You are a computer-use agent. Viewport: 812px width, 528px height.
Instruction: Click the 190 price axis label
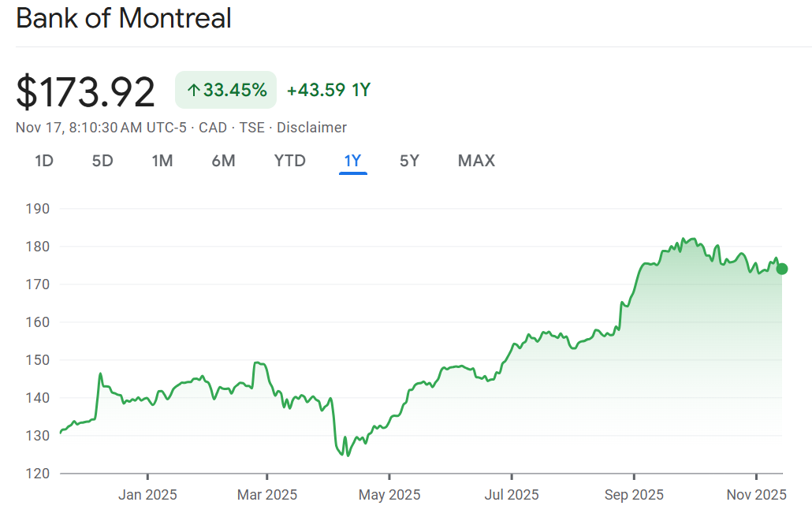pos(38,209)
